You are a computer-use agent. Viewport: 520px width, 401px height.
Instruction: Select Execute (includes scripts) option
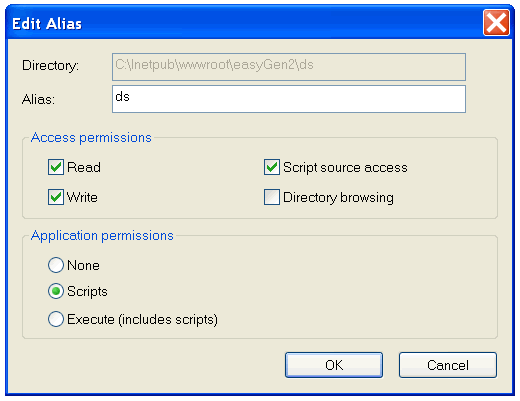click(x=56, y=319)
